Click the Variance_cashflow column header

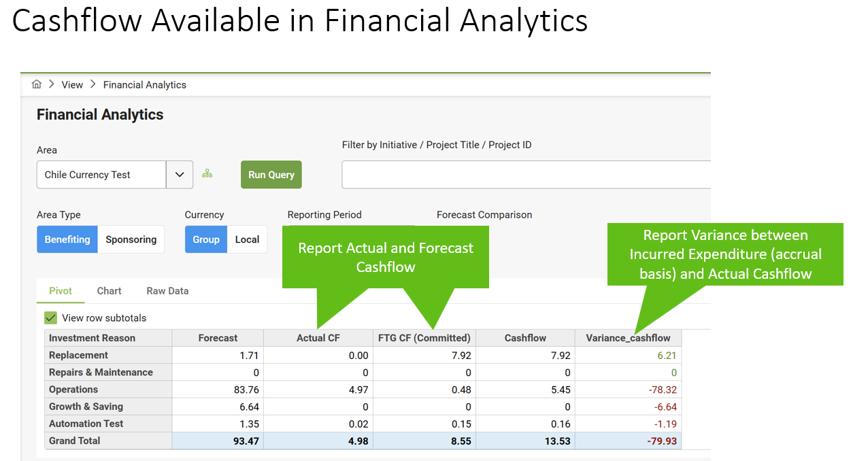pos(628,338)
